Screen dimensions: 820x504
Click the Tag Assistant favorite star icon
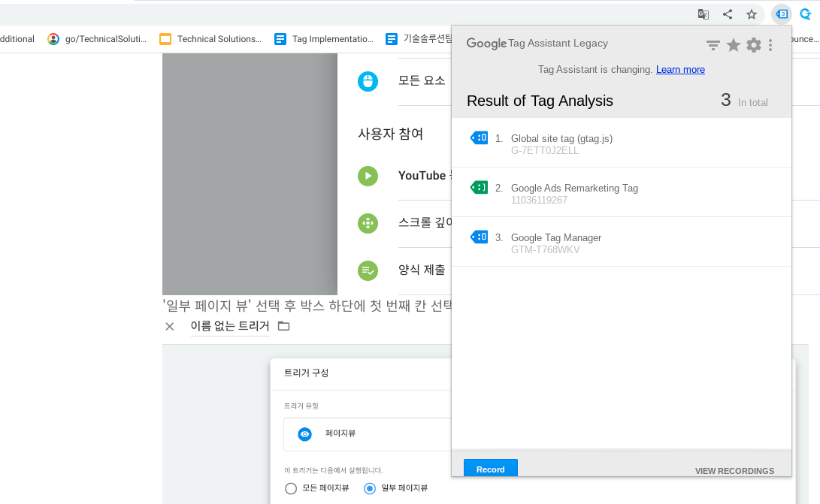click(x=734, y=46)
